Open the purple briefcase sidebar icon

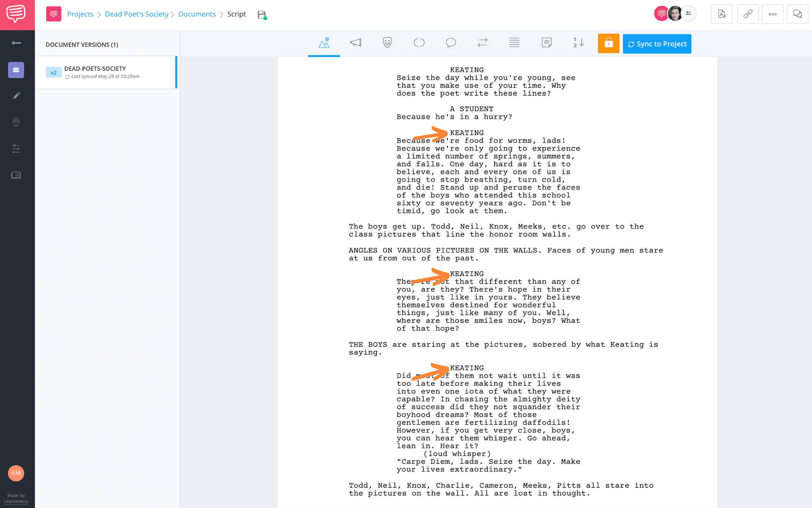coord(16,70)
